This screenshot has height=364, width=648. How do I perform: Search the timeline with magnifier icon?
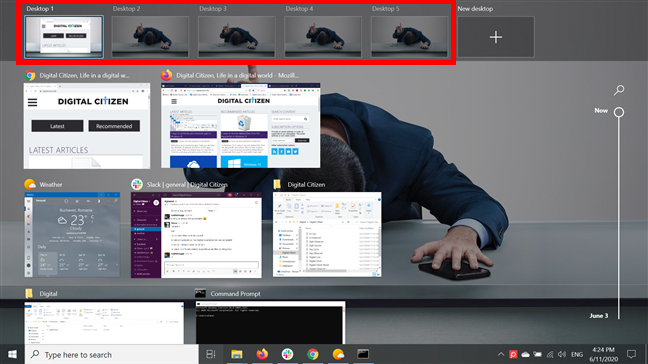[x=619, y=90]
